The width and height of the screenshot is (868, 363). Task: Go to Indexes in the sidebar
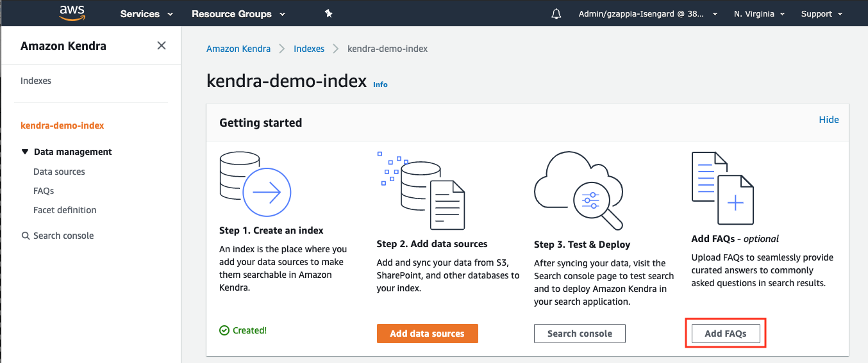(x=36, y=81)
